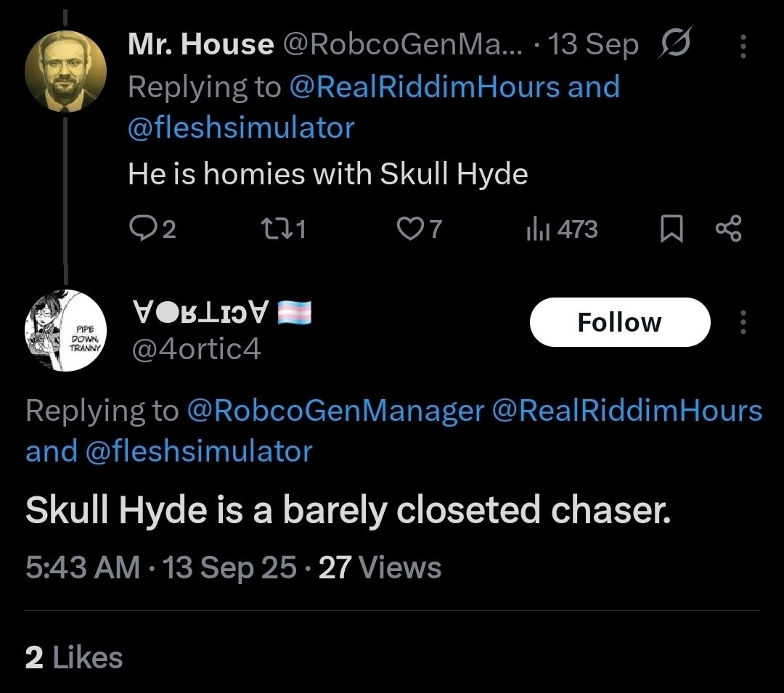Share the Mr. House tweet

[728, 229]
